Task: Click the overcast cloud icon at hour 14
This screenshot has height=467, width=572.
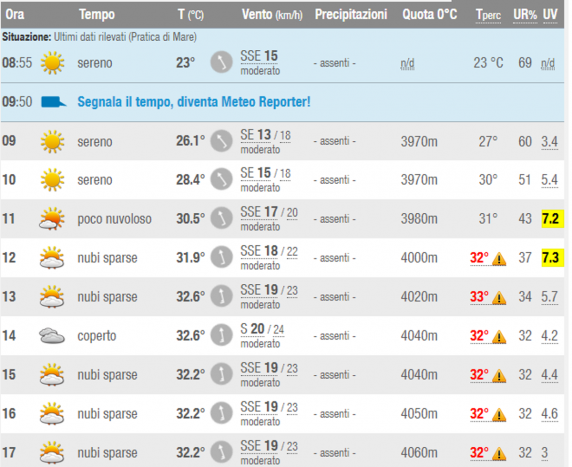Action: pyautogui.click(x=52, y=336)
